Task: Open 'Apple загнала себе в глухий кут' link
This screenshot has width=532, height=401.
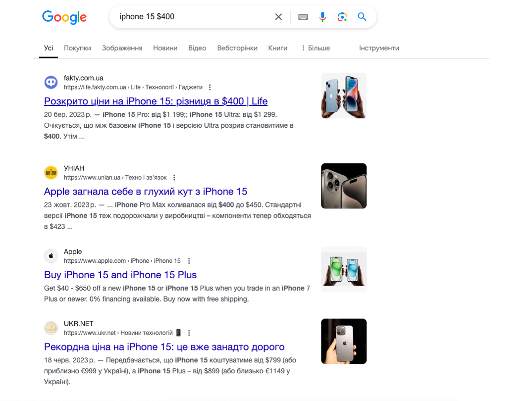Action: click(146, 192)
